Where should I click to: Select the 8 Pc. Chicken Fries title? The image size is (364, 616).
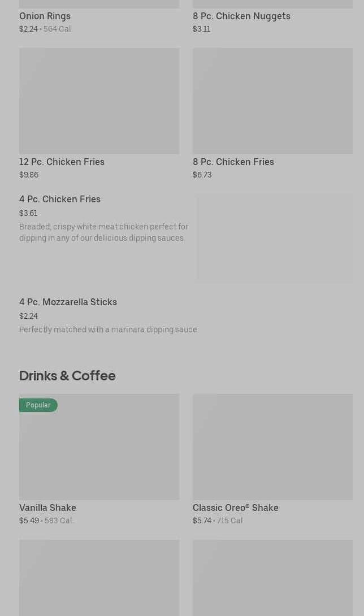tap(233, 162)
